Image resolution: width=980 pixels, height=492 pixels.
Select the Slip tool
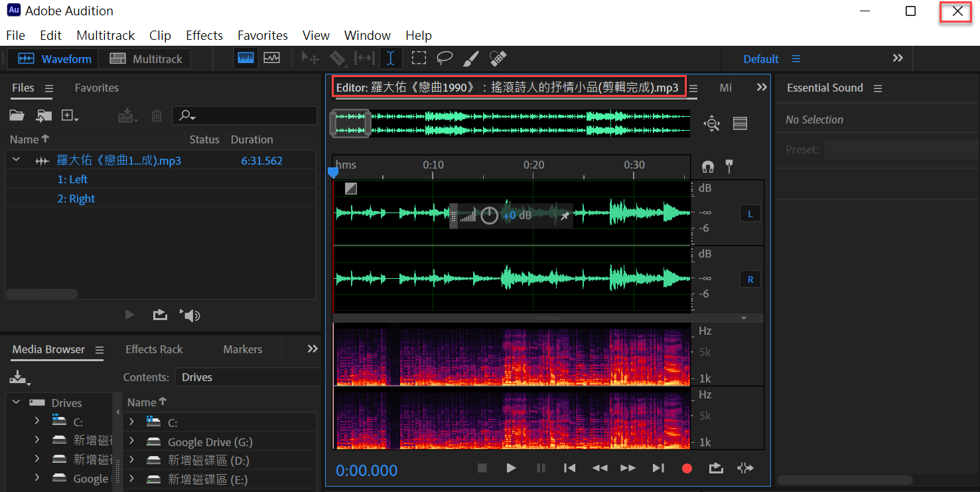(x=364, y=58)
